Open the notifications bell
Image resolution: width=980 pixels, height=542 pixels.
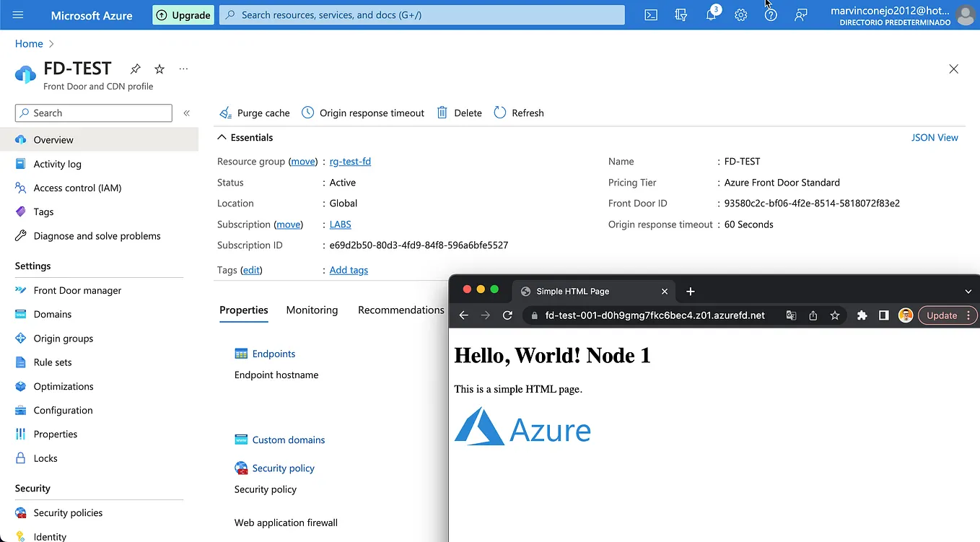[710, 14]
